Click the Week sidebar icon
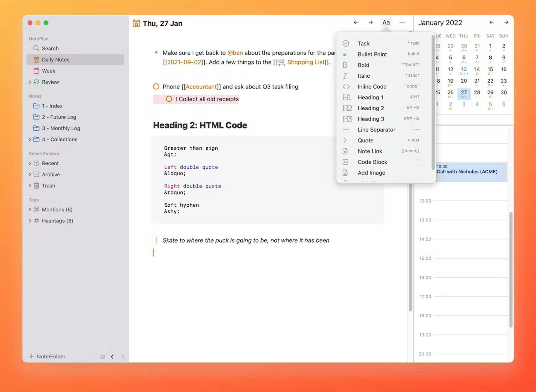This screenshot has height=392, width=536. click(36, 71)
